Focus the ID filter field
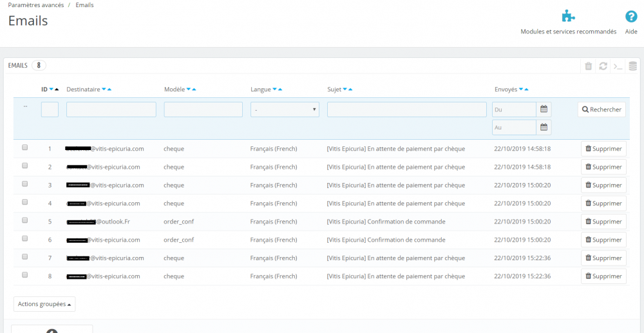The height and width of the screenshot is (333, 644). [x=50, y=109]
